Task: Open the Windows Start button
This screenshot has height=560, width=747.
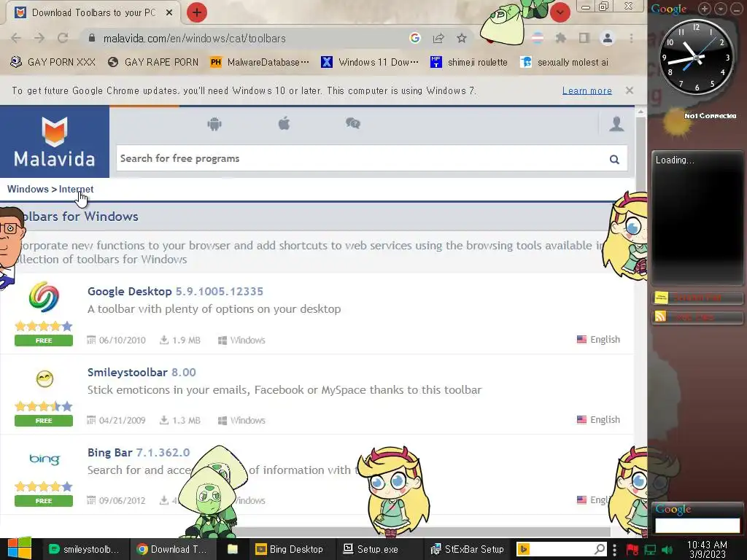Action: click(20, 548)
